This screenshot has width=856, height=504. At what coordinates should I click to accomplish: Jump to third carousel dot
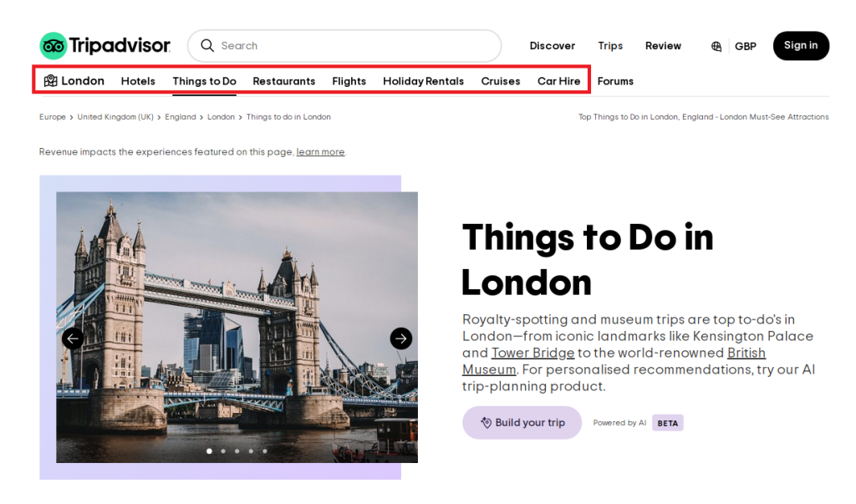[237, 451]
